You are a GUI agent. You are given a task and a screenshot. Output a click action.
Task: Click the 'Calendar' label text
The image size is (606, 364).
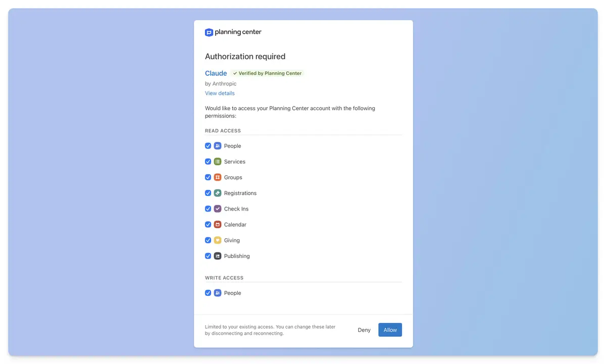pos(235,224)
